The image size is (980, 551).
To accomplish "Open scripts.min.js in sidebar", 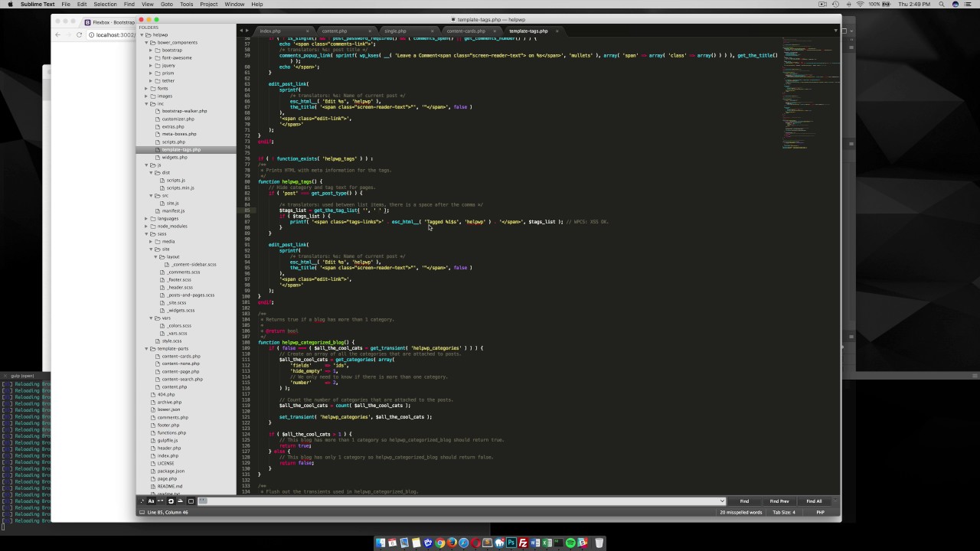I will [180, 188].
